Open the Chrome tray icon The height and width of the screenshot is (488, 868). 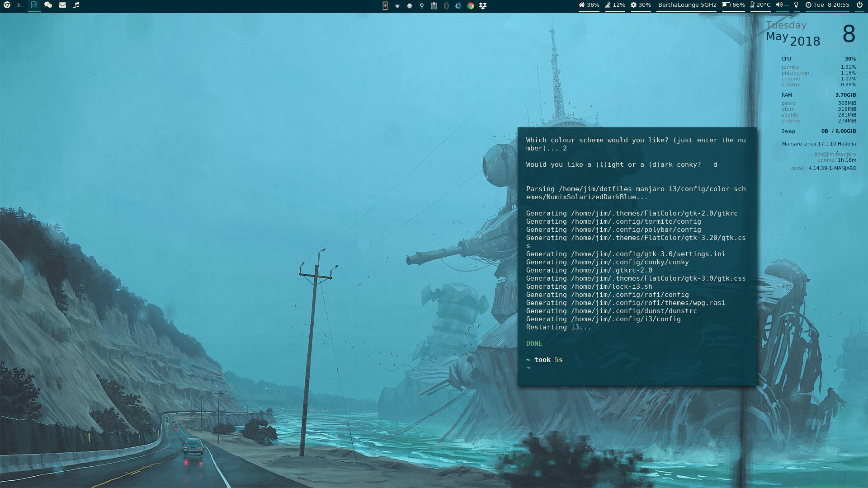tap(471, 6)
